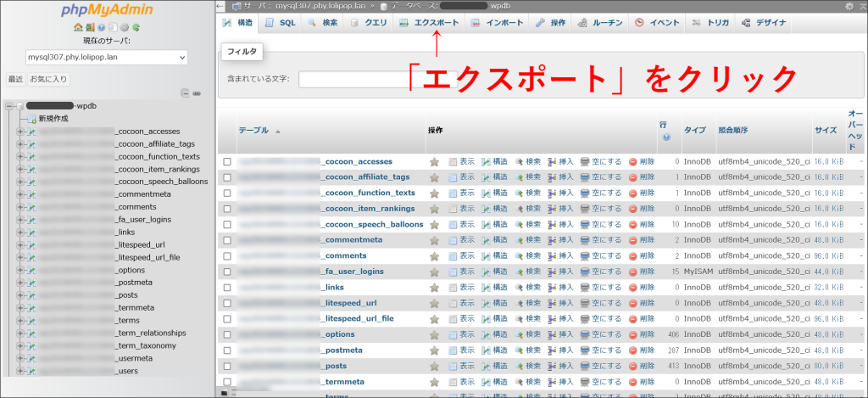Click table icon beside _links in tree

[32, 233]
